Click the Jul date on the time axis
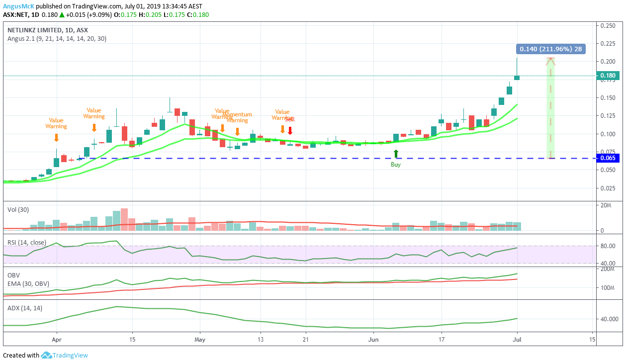Screen dimensions: 626x364 pyautogui.click(x=517, y=340)
